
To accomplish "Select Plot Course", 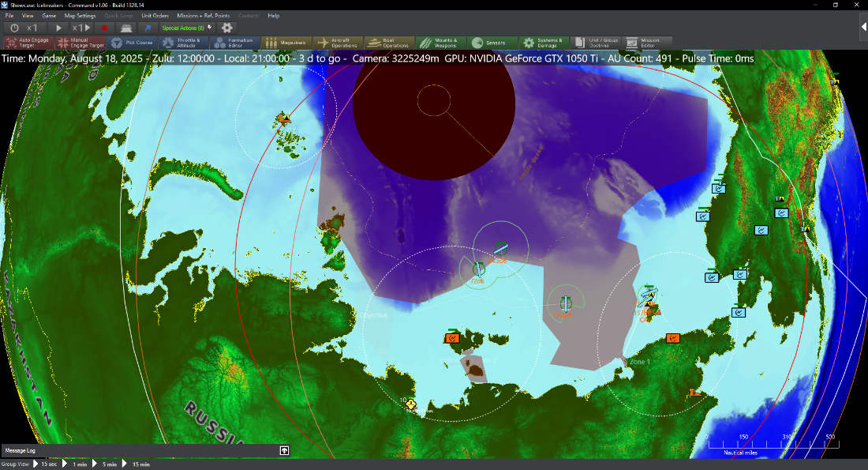I will pyautogui.click(x=132, y=43).
